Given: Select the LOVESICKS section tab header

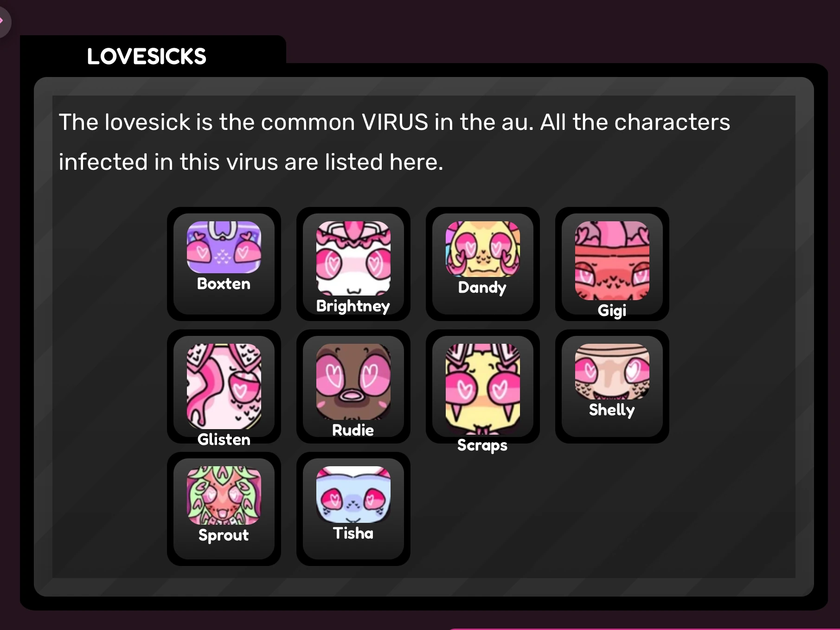Looking at the screenshot, I should [x=147, y=56].
